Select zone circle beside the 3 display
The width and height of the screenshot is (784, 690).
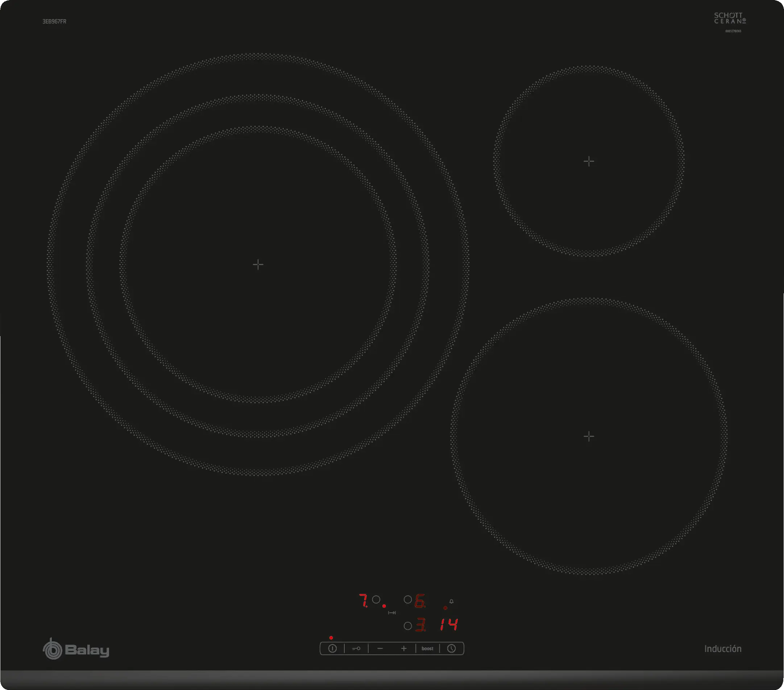[x=408, y=626]
